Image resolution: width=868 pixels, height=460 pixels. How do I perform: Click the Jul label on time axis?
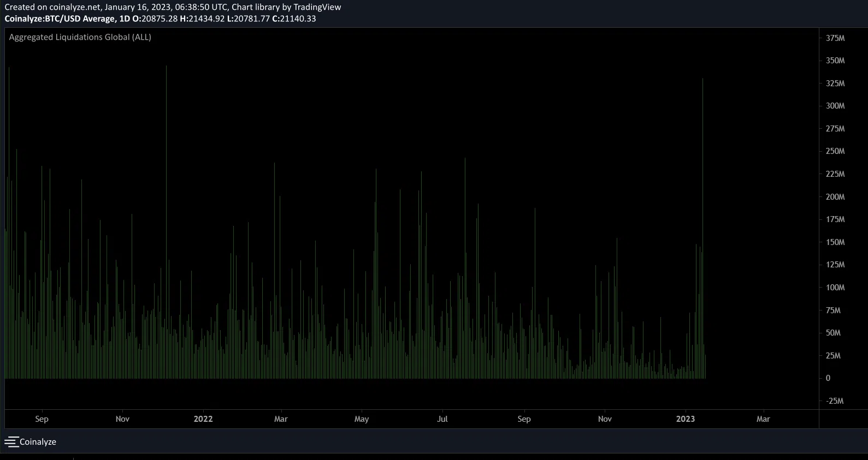point(442,419)
